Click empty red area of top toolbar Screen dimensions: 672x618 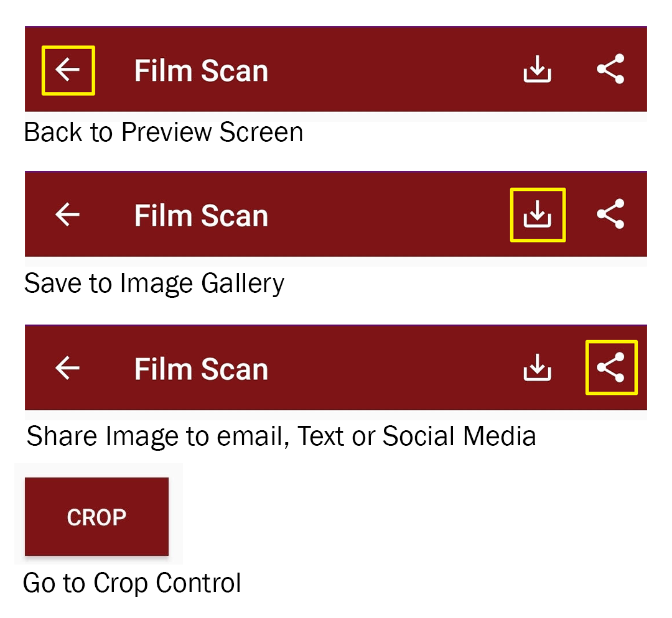[x=392, y=70]
